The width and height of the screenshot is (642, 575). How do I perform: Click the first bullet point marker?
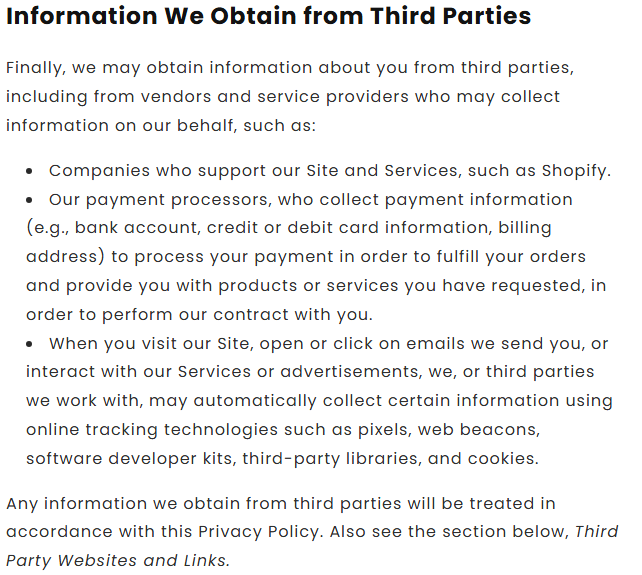(31, 171)
